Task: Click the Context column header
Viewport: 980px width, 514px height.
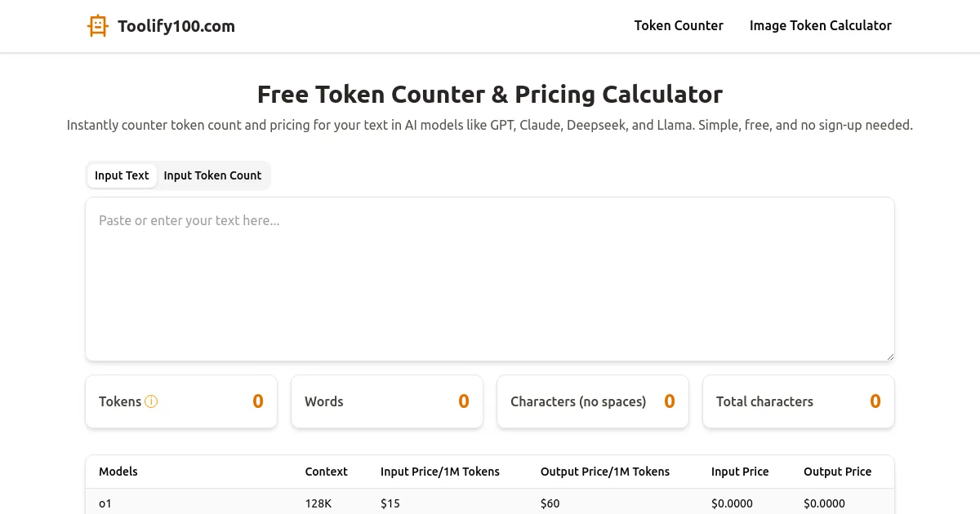Action: tap(326, 472)
